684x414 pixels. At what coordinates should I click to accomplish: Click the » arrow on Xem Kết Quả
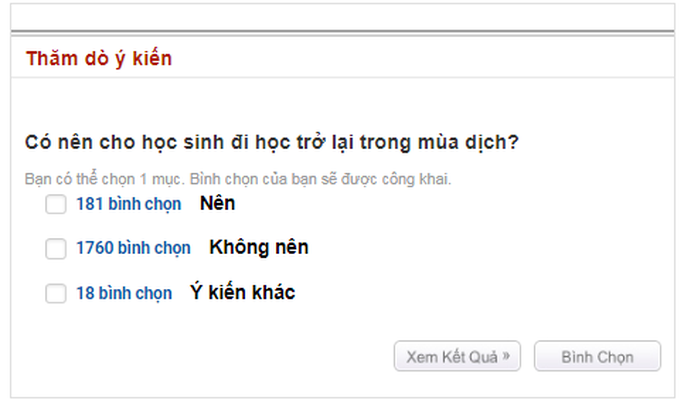click(x=506, y=356)
